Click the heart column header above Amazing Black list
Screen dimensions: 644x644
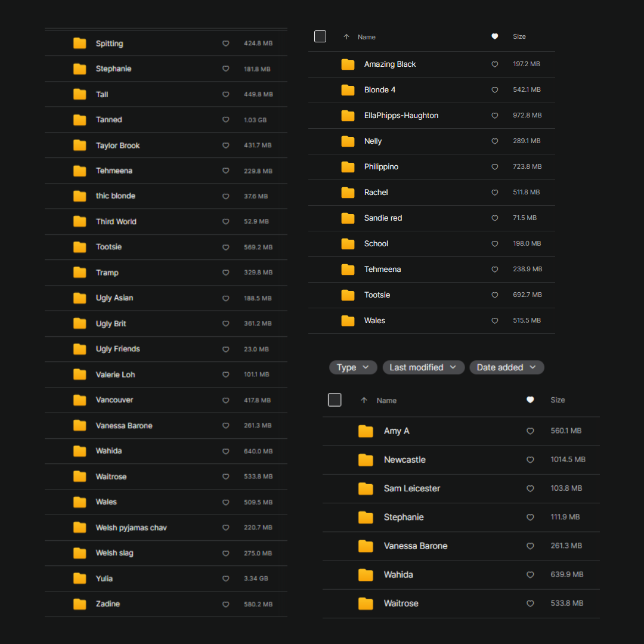coord(494,37)
